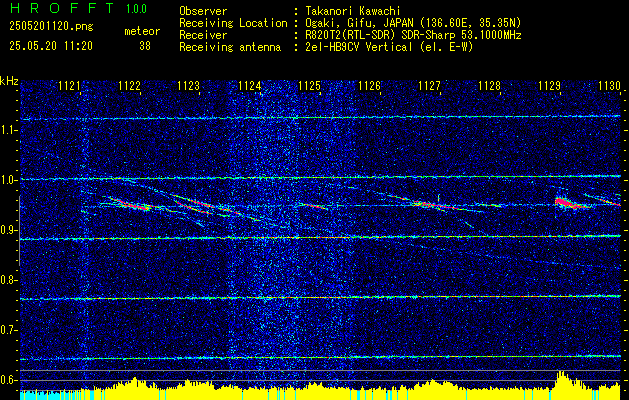Image resolution: width=629 pixels, height=400 pixels.
Task: Click the kHz axis unit label
Action: 9,81
